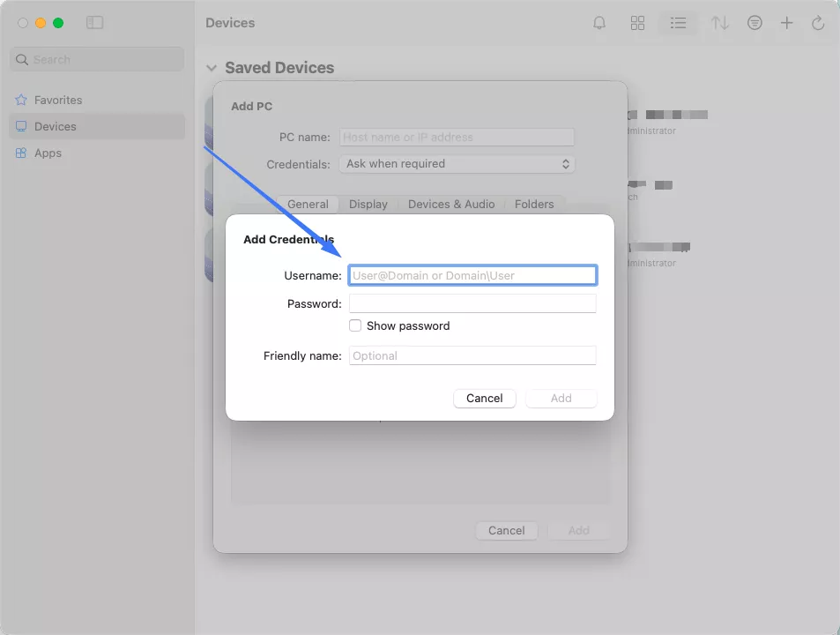Click Add in the credentials dialog
This screenshot has width=840, height=635.
(x=561, y=399)
